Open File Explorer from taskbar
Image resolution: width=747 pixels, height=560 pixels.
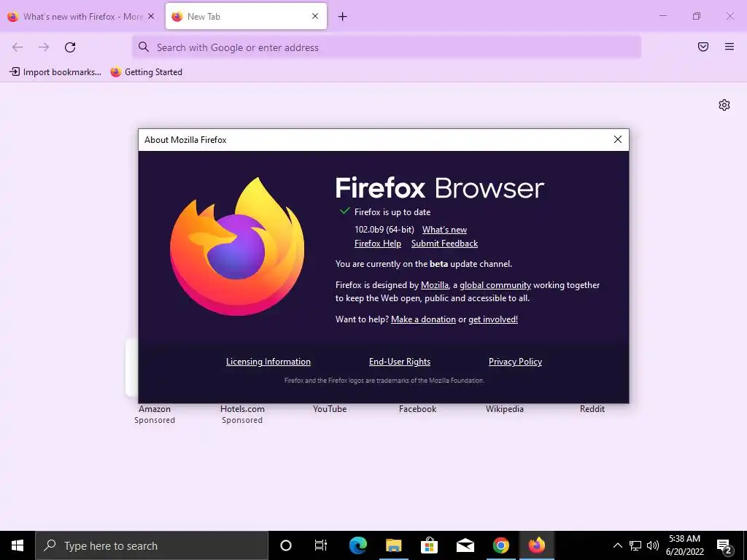(393, 545)
